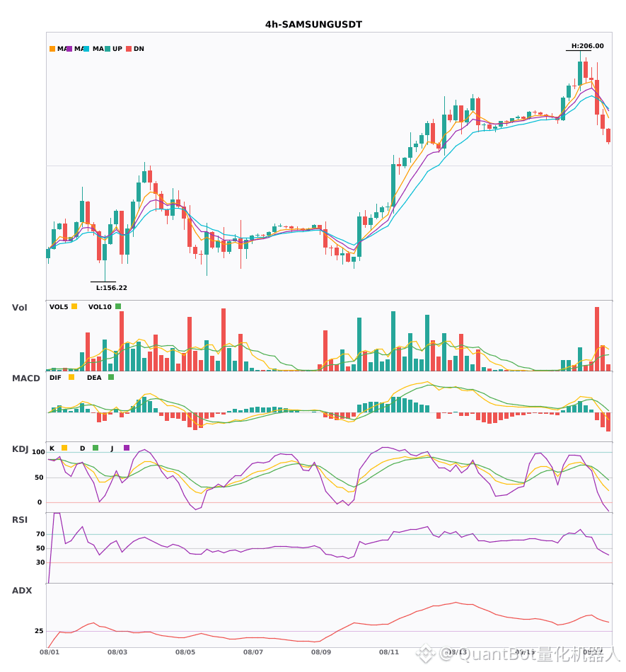Click the ADX 25 level label
This screenshot has height=672, width=626.
(39, 631)
